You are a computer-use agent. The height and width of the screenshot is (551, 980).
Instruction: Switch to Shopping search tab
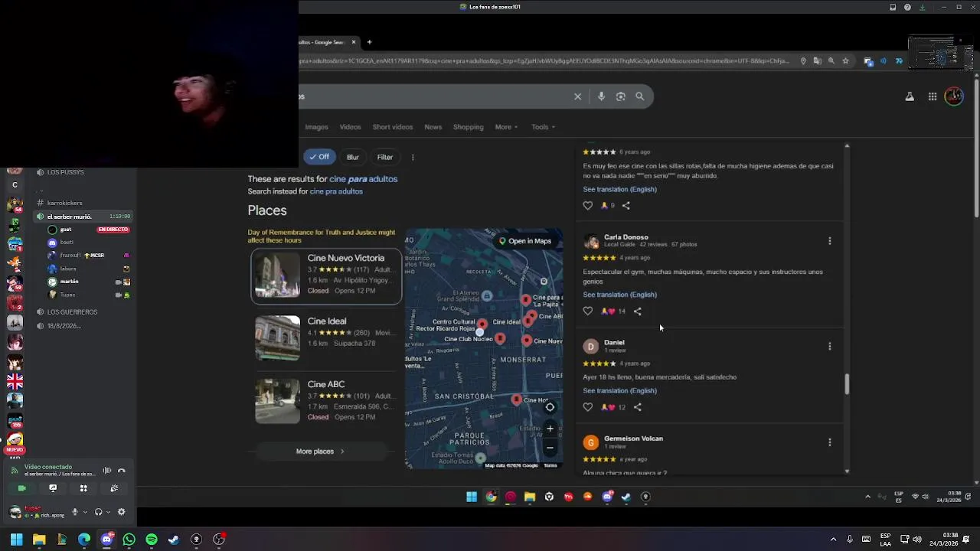pyautogui.click(x=468, y=127)
